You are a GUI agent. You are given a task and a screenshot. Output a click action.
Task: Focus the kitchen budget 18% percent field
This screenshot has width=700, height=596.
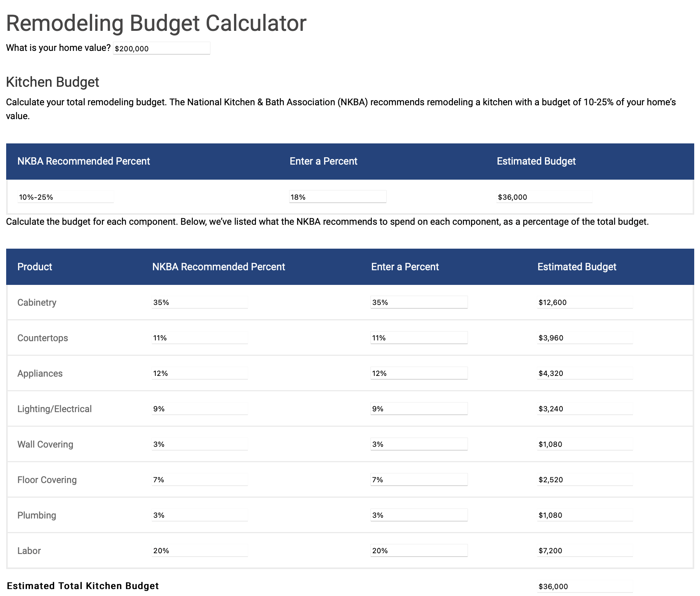point(338,197)
